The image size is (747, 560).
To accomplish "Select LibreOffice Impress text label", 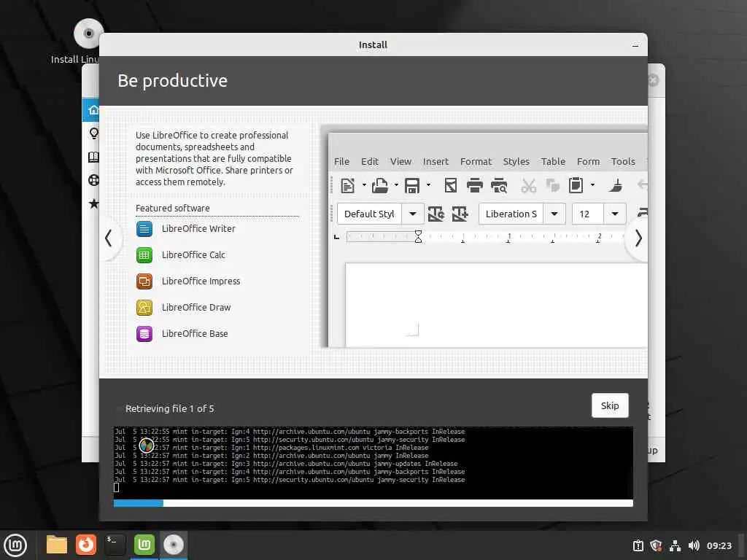I will (201, 281).
